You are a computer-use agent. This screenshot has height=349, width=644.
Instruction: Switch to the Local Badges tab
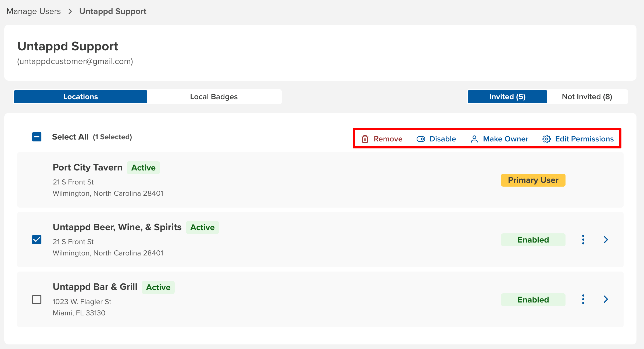pyautogui.click(x=214, y=97)
